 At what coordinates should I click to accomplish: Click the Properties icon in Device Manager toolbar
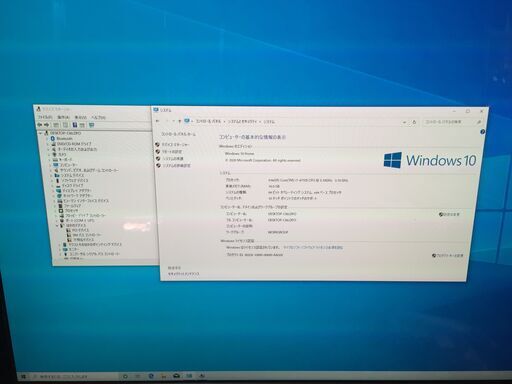(65, 125)
